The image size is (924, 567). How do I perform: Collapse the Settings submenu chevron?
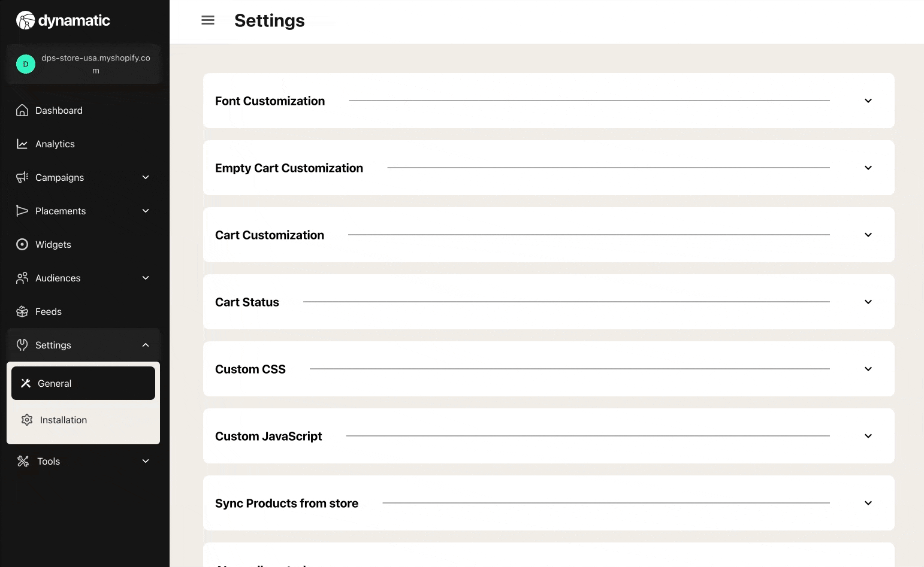(x=146, y=345)
